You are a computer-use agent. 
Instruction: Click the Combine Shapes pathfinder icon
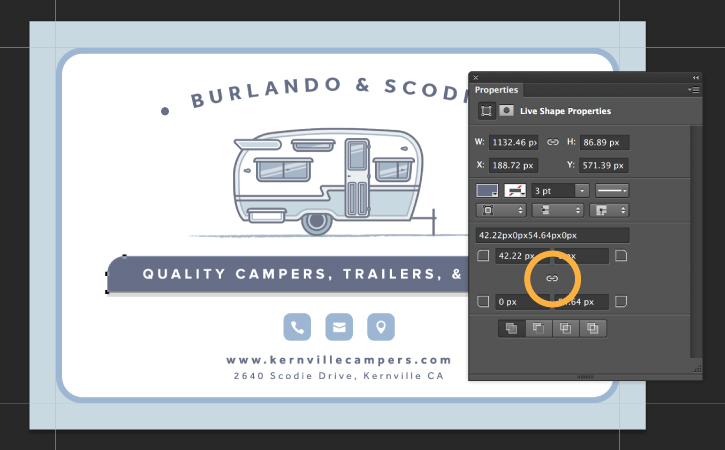[x=511, y=328]
